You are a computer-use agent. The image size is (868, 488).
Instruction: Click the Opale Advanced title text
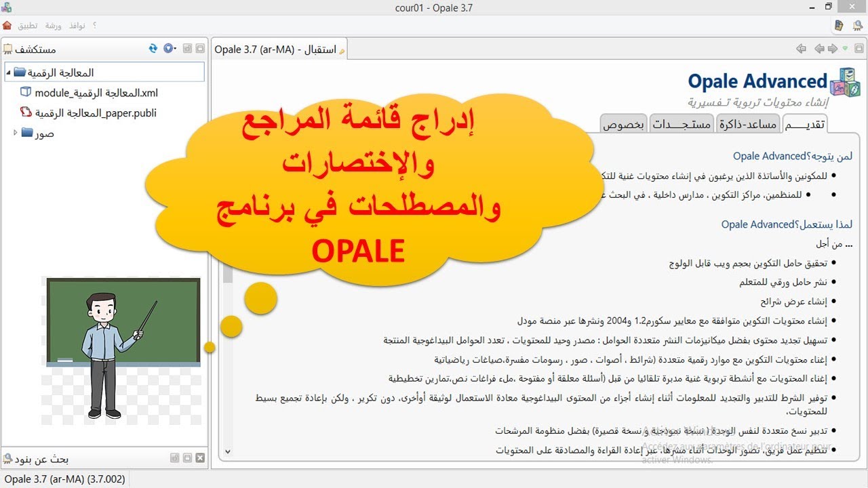click(757, 81)
